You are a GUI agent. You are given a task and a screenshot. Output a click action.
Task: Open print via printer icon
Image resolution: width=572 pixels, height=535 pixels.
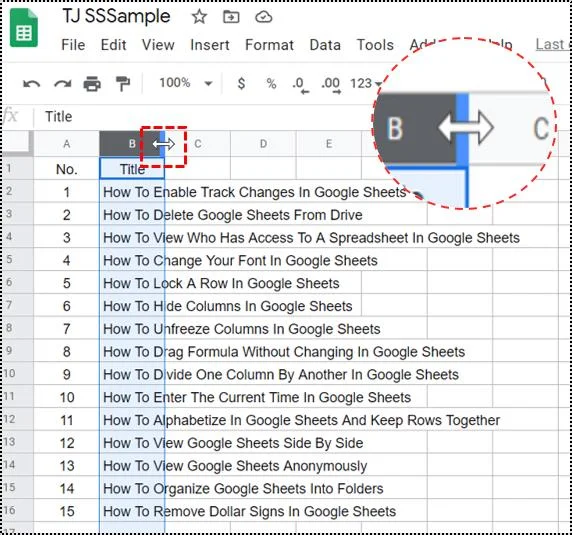click(x=92, y=84)
